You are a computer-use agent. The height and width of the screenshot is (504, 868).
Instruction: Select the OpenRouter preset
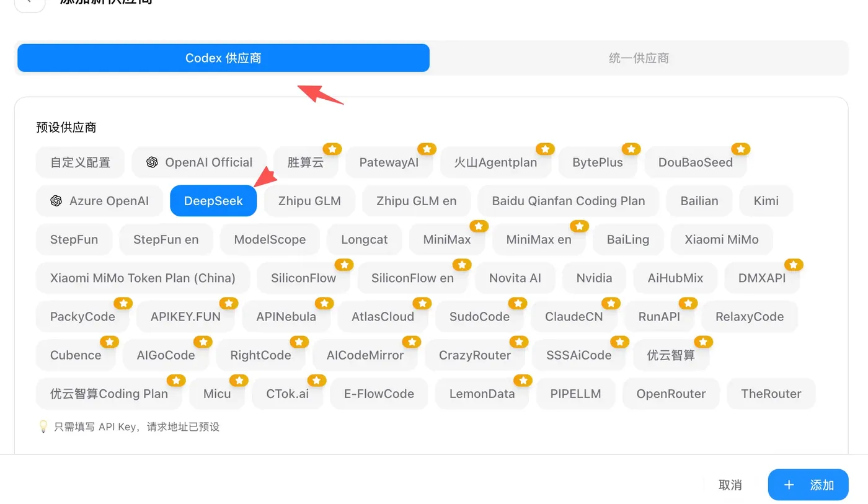pos(671,393)
